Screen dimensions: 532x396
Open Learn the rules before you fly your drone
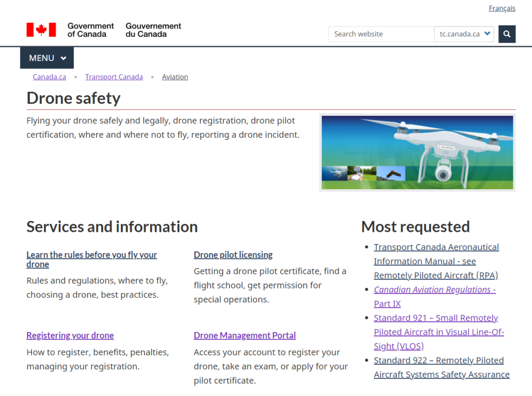91,259
